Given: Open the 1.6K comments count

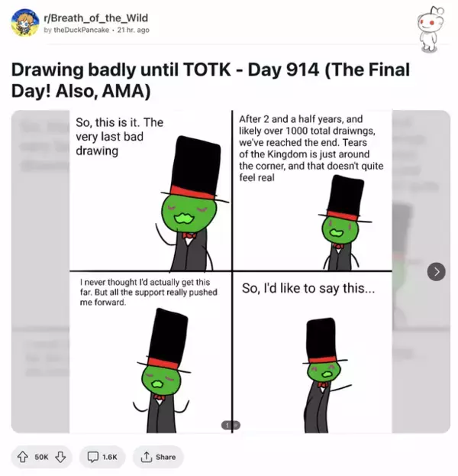Looking at the screenshot, I should pos(109,457).
